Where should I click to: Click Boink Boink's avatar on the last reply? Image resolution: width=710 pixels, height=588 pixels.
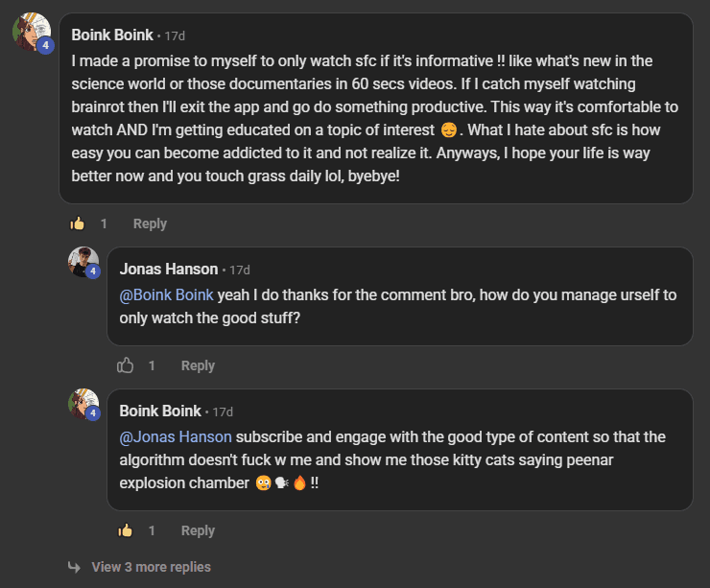click(x=83, y=403)
